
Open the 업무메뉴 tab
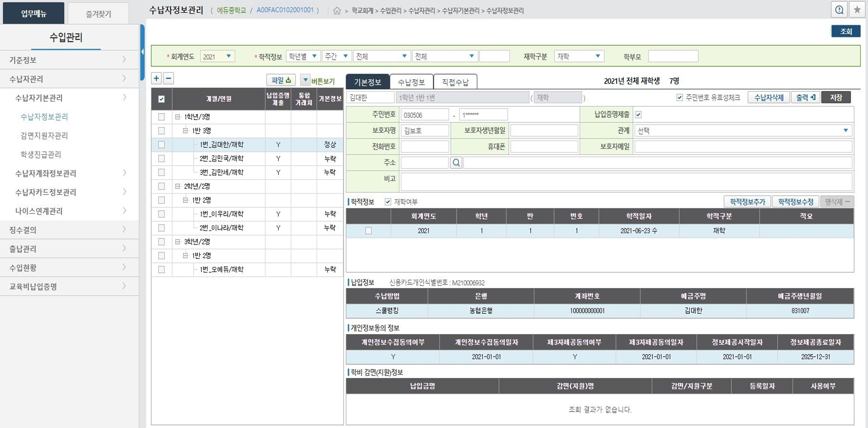pos(33,13)
